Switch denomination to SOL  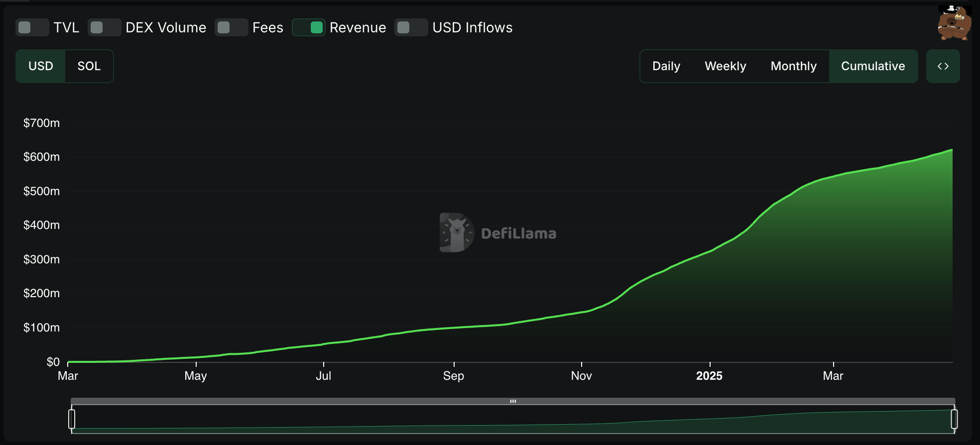89,66
